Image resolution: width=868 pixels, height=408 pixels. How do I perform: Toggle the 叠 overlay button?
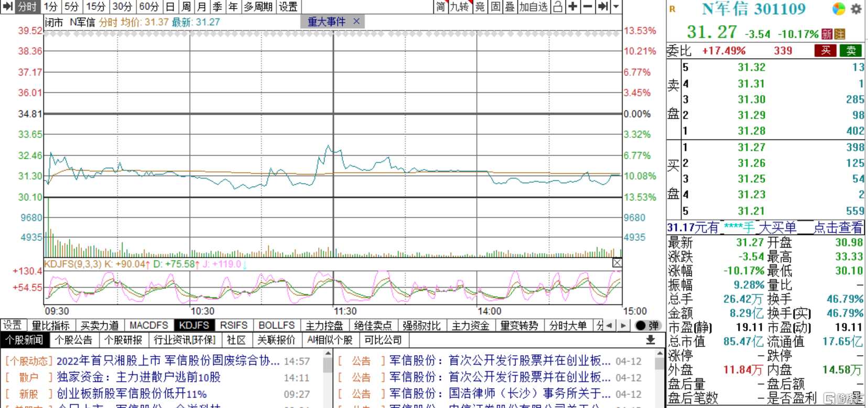coord(509,7)
